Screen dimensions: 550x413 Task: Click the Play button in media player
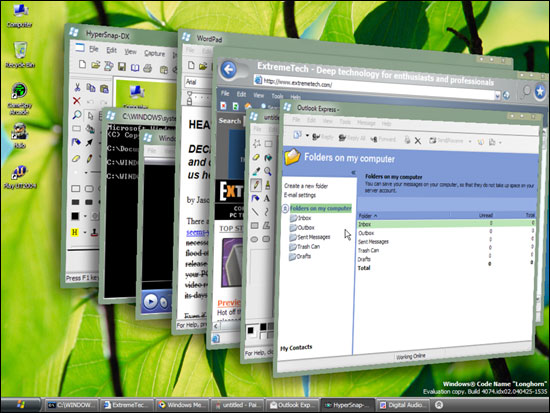click(151, 301)
